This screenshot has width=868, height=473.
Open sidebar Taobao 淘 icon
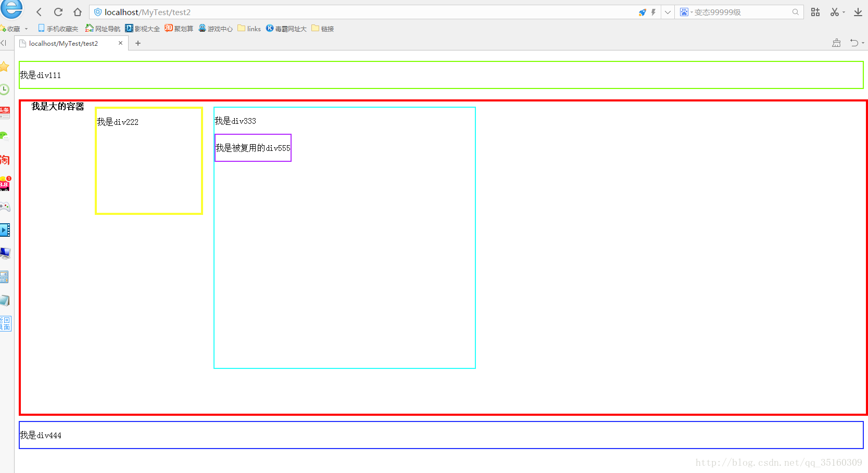5,160
